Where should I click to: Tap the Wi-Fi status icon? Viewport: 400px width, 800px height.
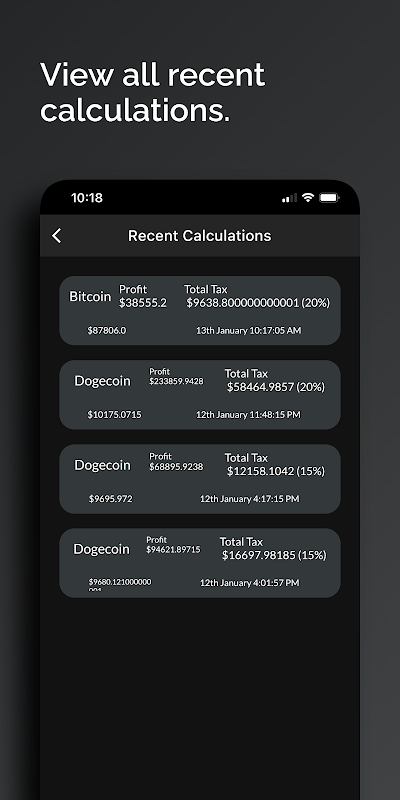tap(307, 197)
